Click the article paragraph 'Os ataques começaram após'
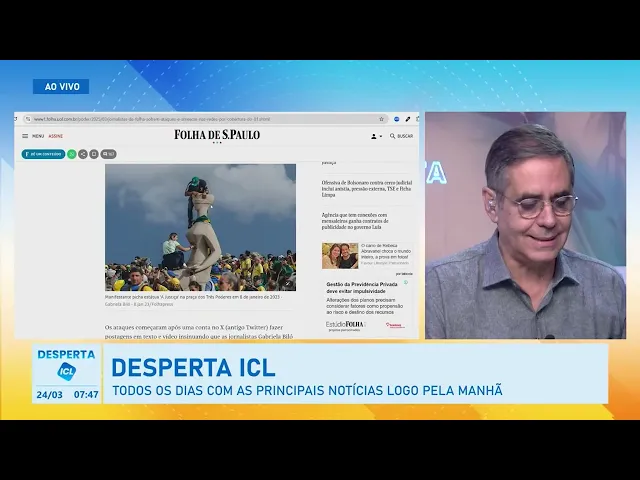Screen dimensions: 640x480 point(199,332)
